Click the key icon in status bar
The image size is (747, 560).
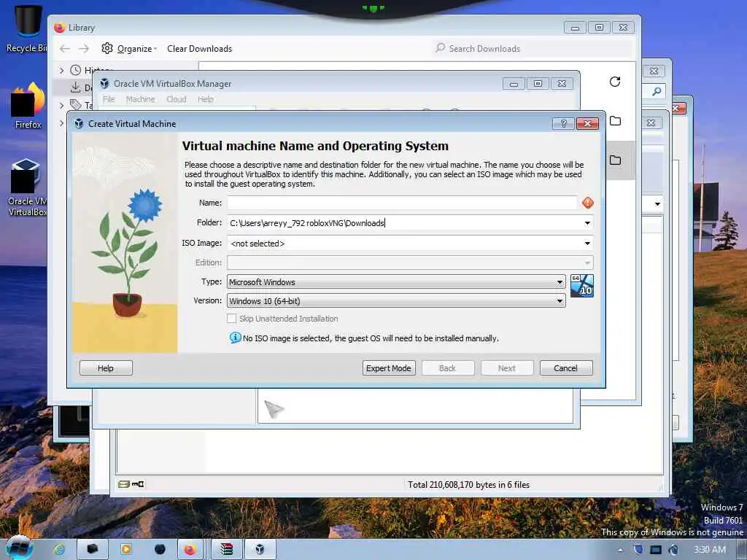click(x=138, y=484)
